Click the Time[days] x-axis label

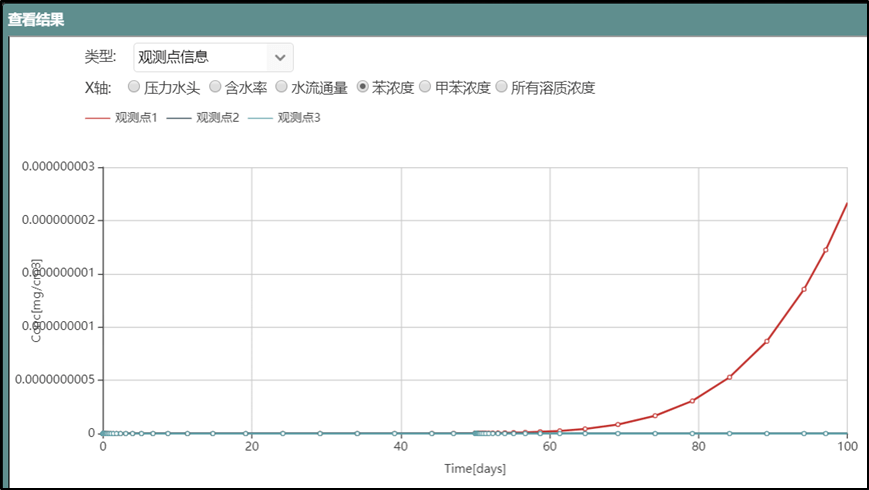pyautogui.click(x=475, y=468)
